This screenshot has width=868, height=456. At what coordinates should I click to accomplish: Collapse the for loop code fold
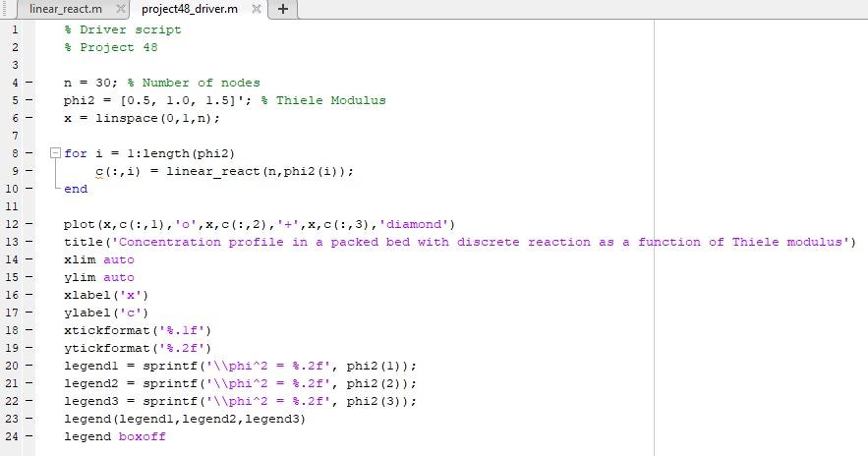[x=55, y=152]
